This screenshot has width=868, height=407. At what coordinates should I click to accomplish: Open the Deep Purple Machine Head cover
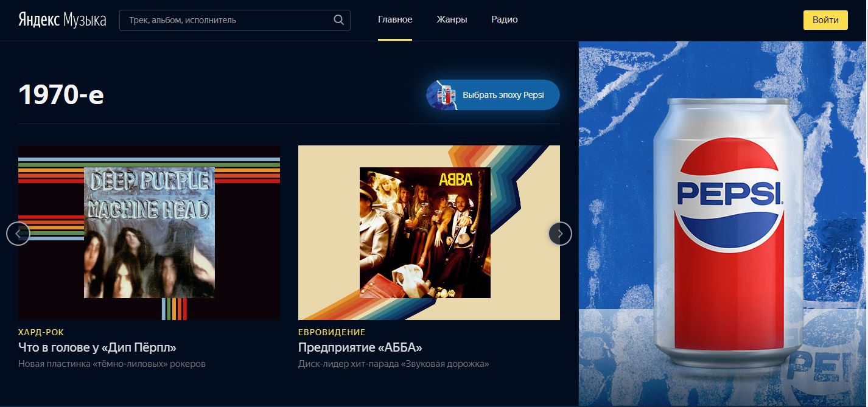pyautogui.click(x=149, y=232)
